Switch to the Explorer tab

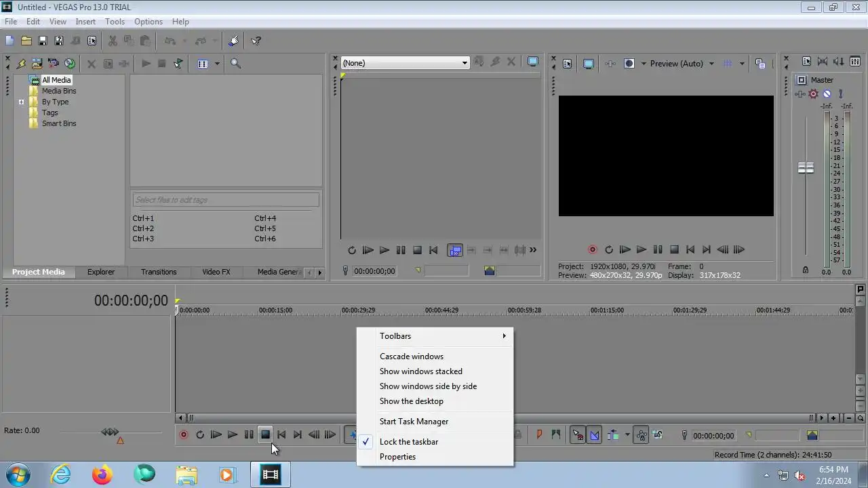[x=100, y=272]
